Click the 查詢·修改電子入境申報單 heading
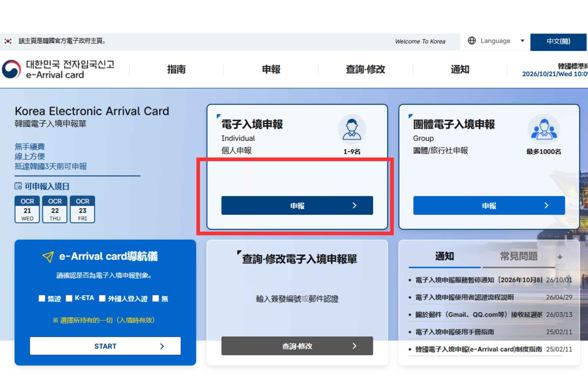This screenshot has height=392, width=588. (299, 259)
